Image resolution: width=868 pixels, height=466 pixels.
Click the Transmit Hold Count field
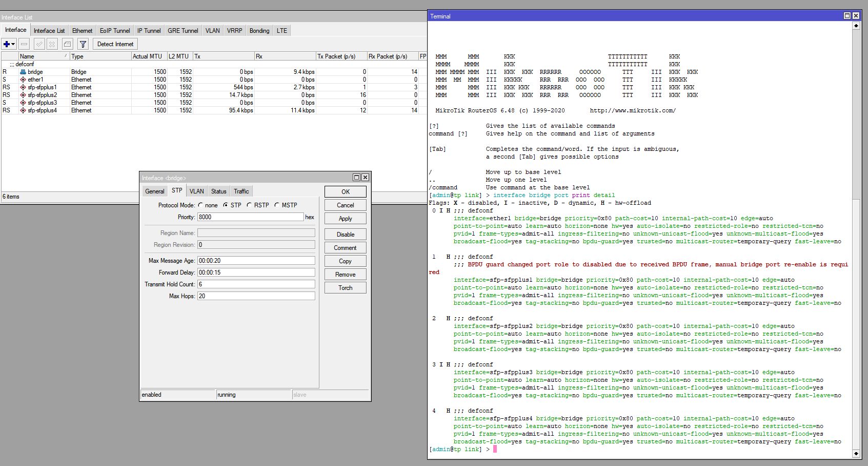[256, 284]
